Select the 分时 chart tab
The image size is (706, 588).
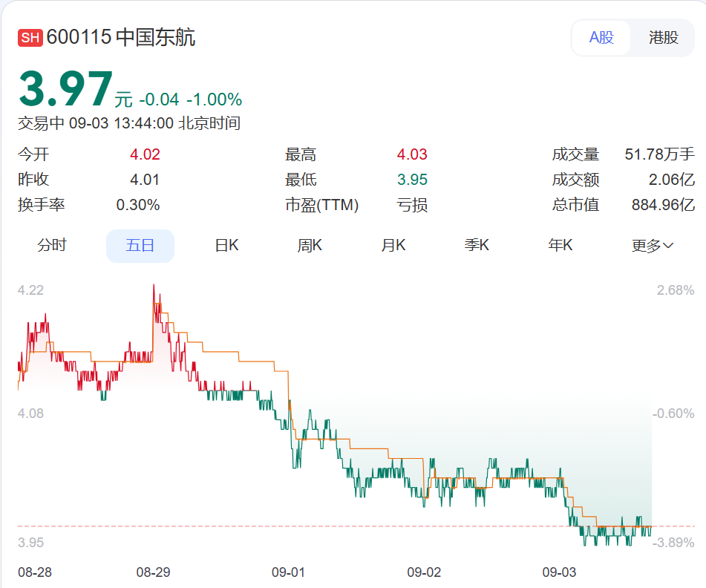[x=52, y=246]
